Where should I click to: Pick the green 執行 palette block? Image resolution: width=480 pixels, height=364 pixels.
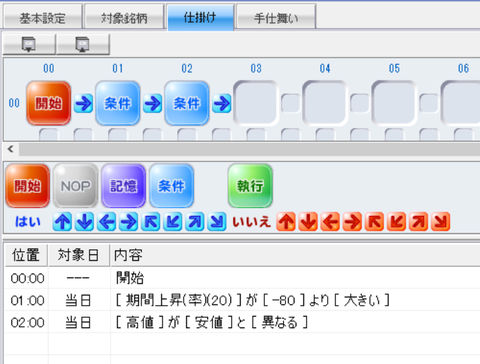250,186
